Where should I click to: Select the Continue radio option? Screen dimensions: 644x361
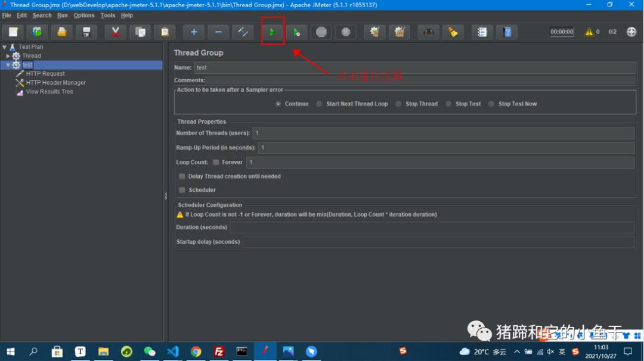[x=278, y=104]
